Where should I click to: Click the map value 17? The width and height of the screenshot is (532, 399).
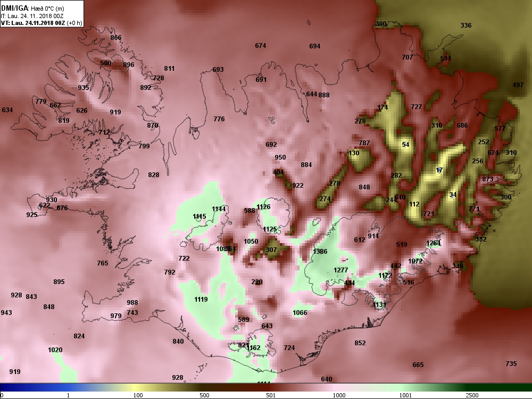click(439, 170)
